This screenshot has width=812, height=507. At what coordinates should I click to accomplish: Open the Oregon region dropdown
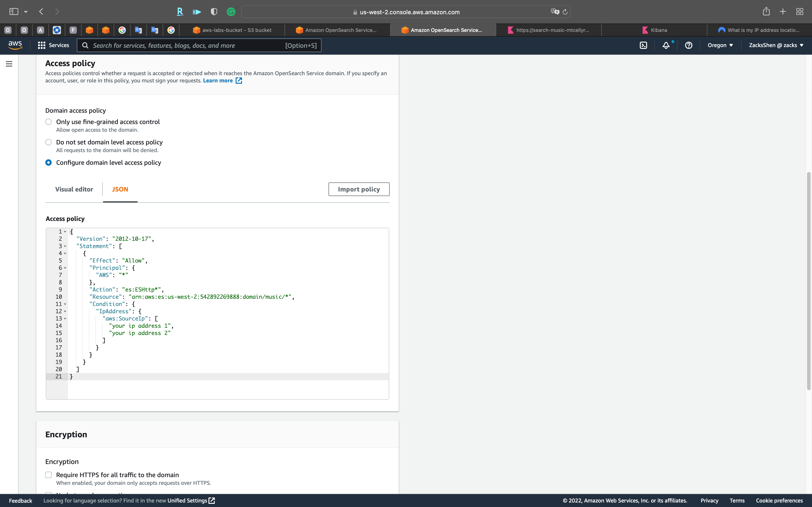[720, 45]
